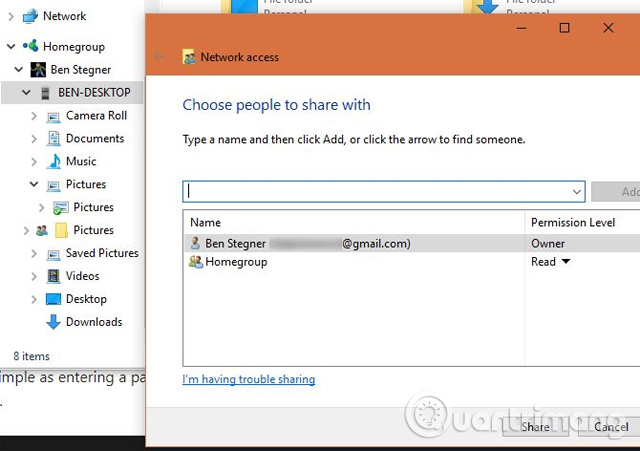Expand the Videos tree node
The height and width of the screenshot is (451, 640).
coord(34,276)
